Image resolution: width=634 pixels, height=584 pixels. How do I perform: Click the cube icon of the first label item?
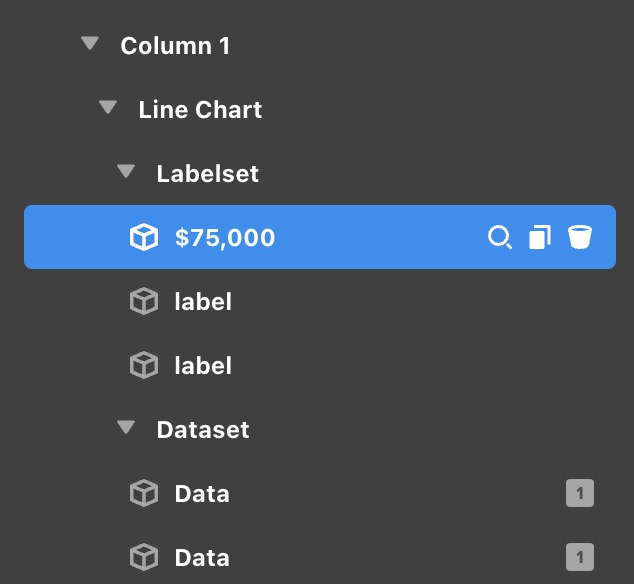(x=145, y=301)
